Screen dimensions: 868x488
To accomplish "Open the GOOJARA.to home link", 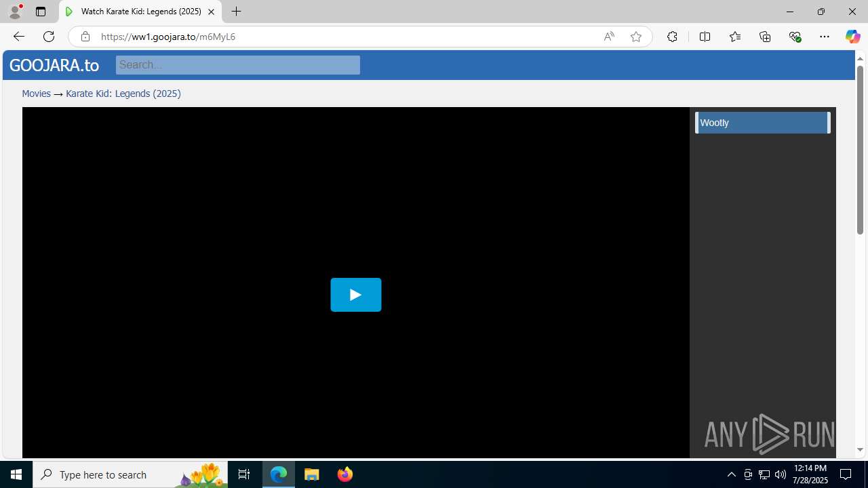I will pyautogui.click(x=54, y=65).
